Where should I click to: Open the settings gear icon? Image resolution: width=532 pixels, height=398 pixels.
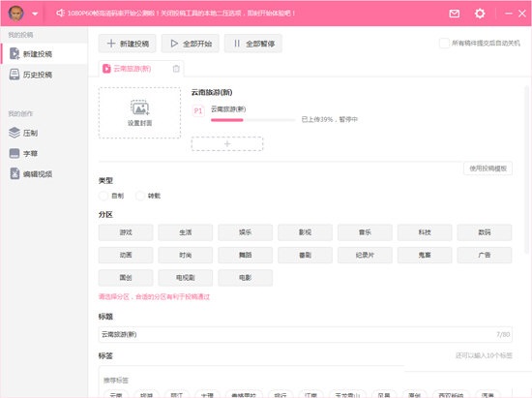(x=480, y=14)
